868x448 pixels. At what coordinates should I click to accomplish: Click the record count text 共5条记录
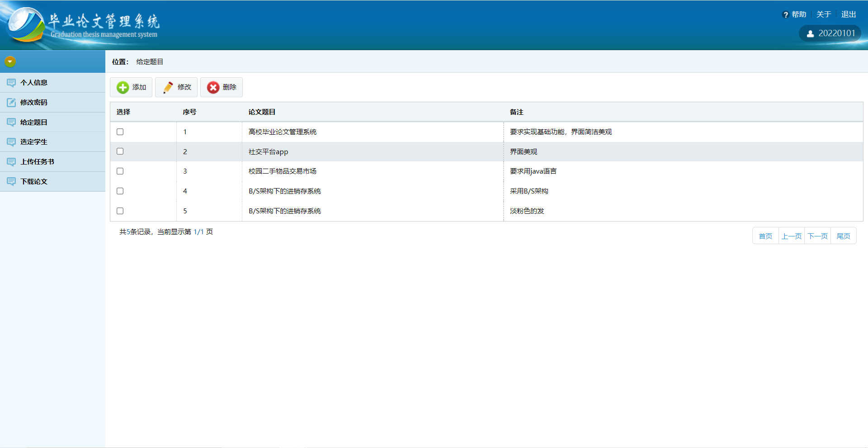click(135, 232)
